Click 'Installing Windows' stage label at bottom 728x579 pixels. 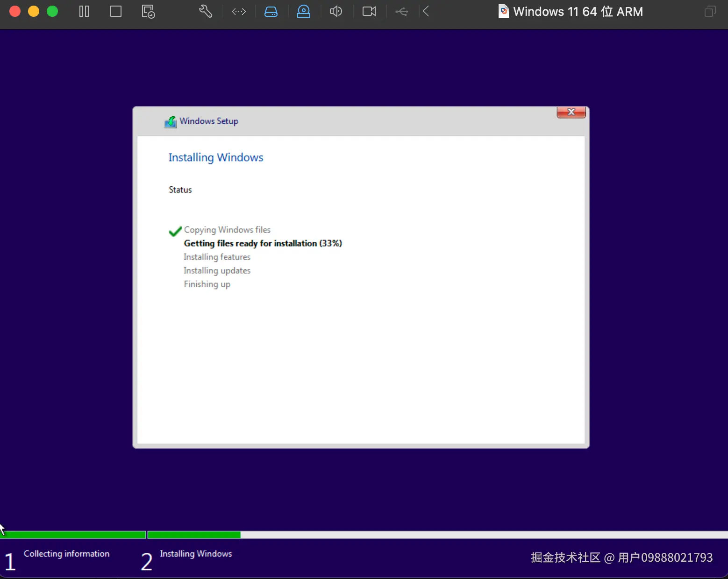coord(196,554)
